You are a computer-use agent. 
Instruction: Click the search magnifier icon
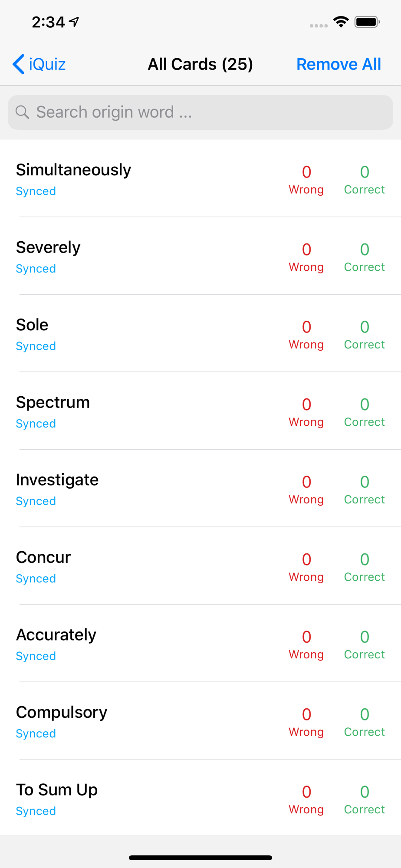[22, 112]
